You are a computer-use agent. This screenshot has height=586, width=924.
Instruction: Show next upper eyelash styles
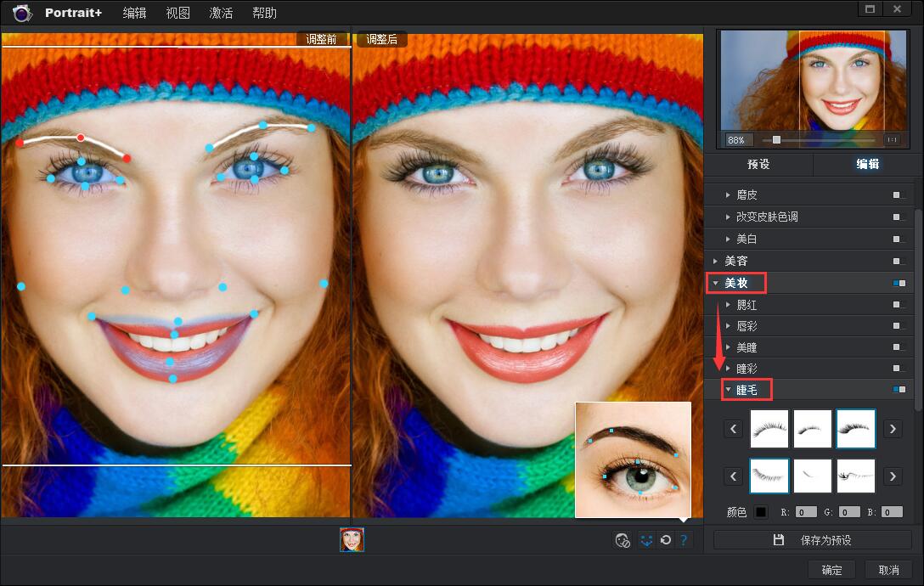893,429
